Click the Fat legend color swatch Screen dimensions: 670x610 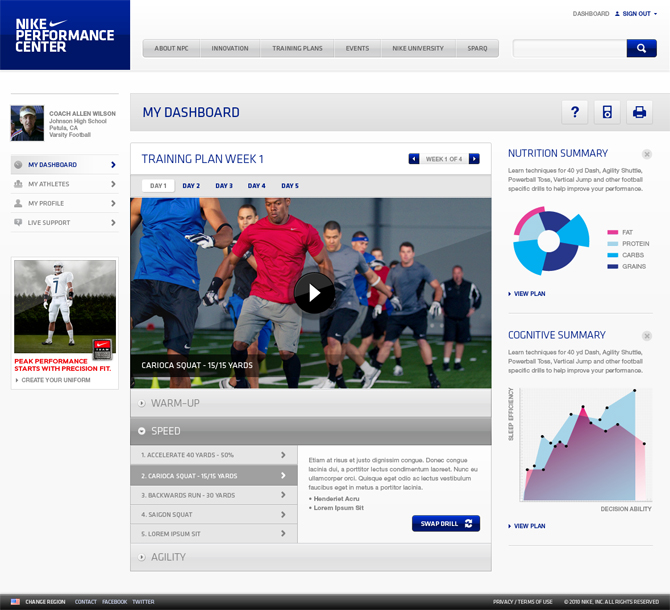coord(613,232)
